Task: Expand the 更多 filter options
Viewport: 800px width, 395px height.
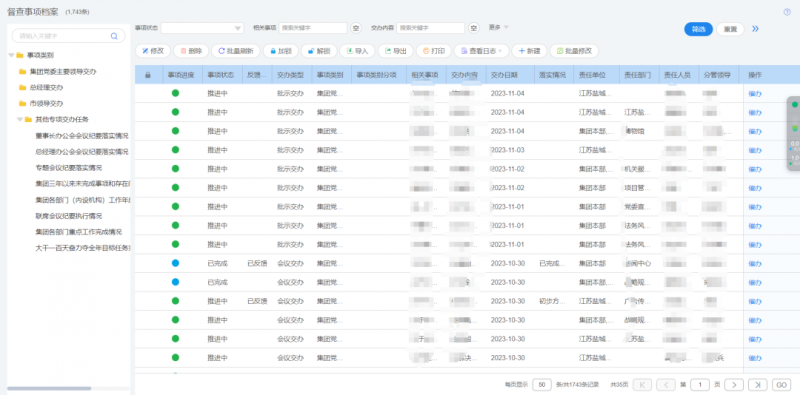Action: tap(498, 27)
